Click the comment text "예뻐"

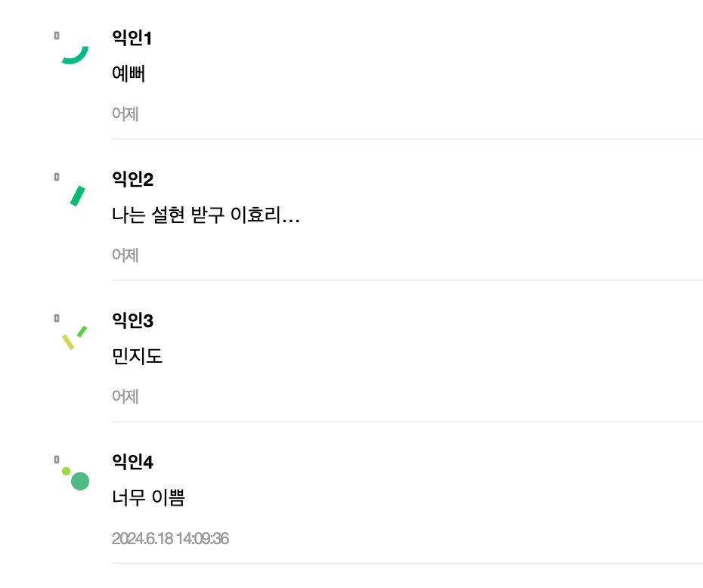[128, 74]
